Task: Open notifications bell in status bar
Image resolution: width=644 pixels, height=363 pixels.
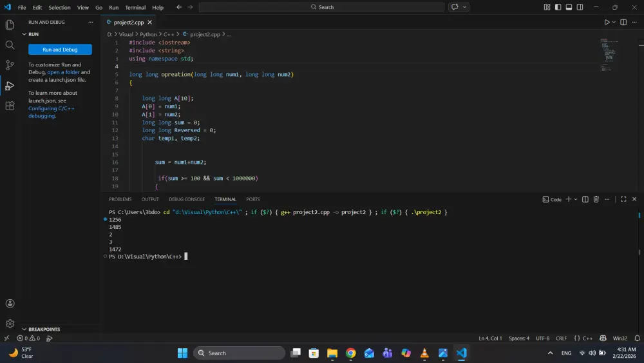Action: (x=637, y=338)
